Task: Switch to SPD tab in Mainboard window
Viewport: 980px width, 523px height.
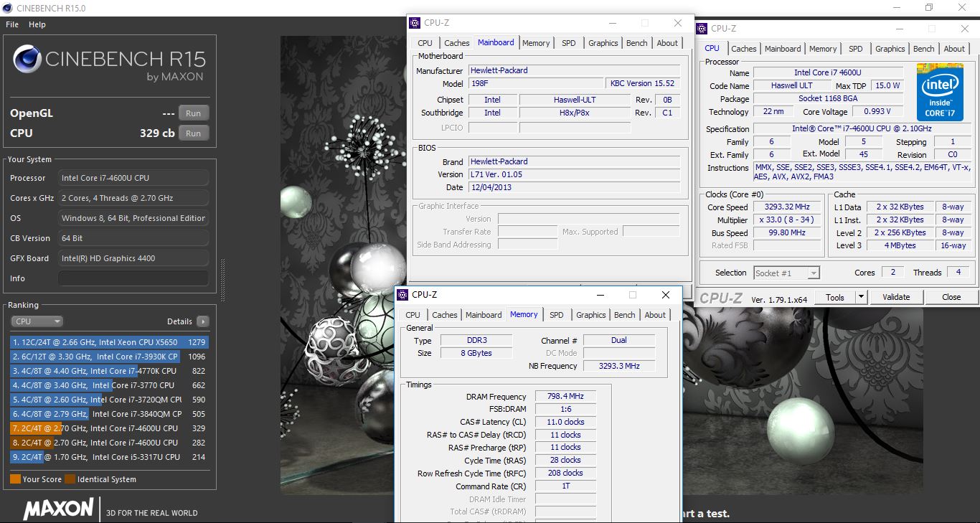Action: 569,43
